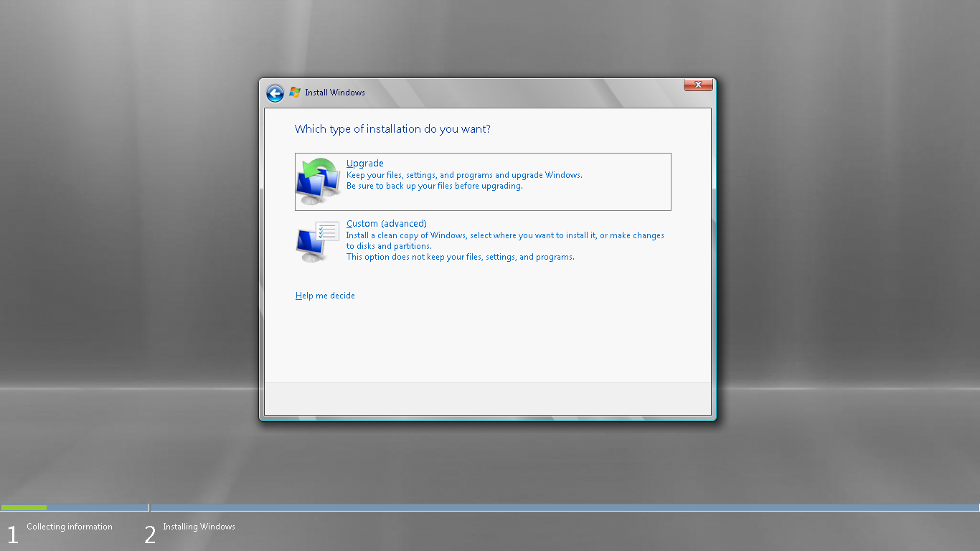Go back using the blue arrow button
This screenshot has height=551, width=980.
pyautogui.click(x=275, y=93)
